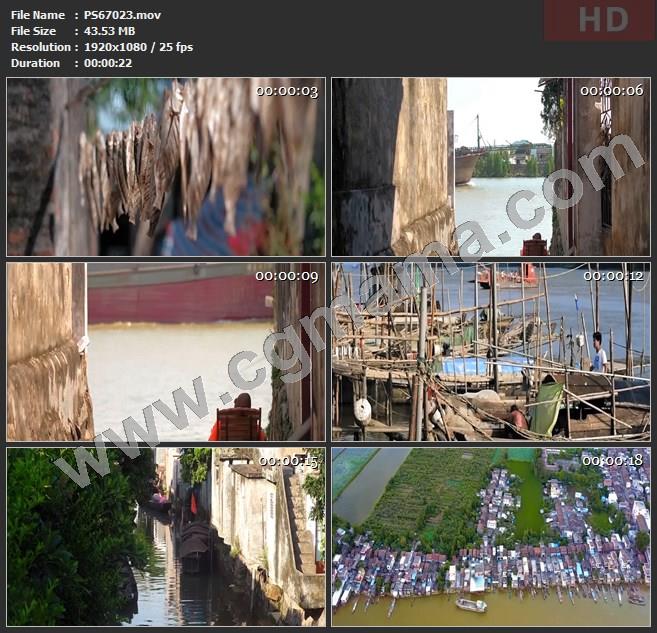Click the "Resolution" label
Viewport: 657px width, 633px height.
pyautogui.click(x=40, y=47)
